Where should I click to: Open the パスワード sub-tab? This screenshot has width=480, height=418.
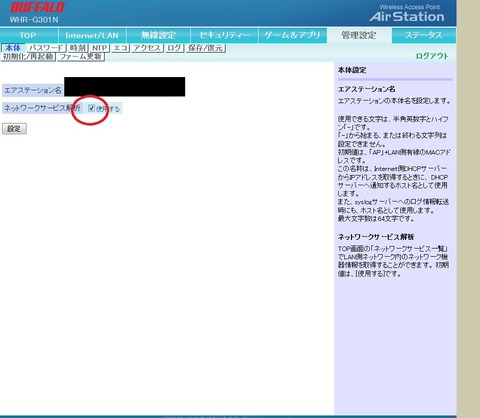[x=46, y=48]
